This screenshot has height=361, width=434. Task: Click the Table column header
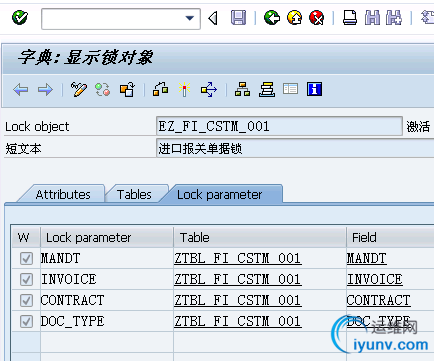[x=260, y=237]
